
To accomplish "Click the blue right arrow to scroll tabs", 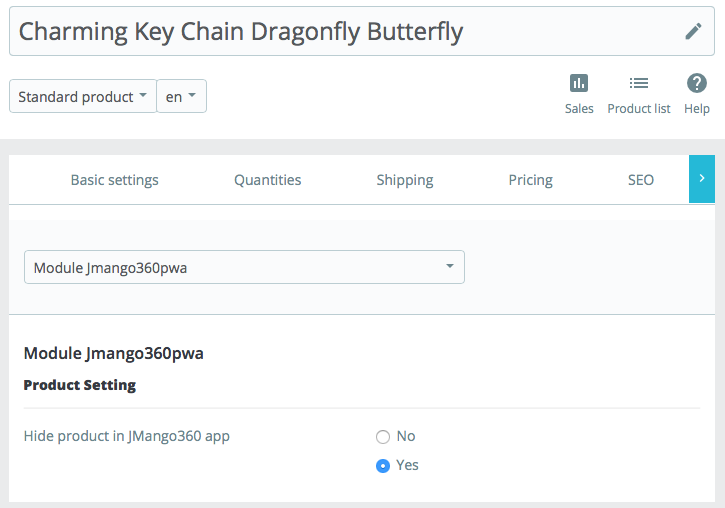I will pyautogui.click(x=702, y=178).
